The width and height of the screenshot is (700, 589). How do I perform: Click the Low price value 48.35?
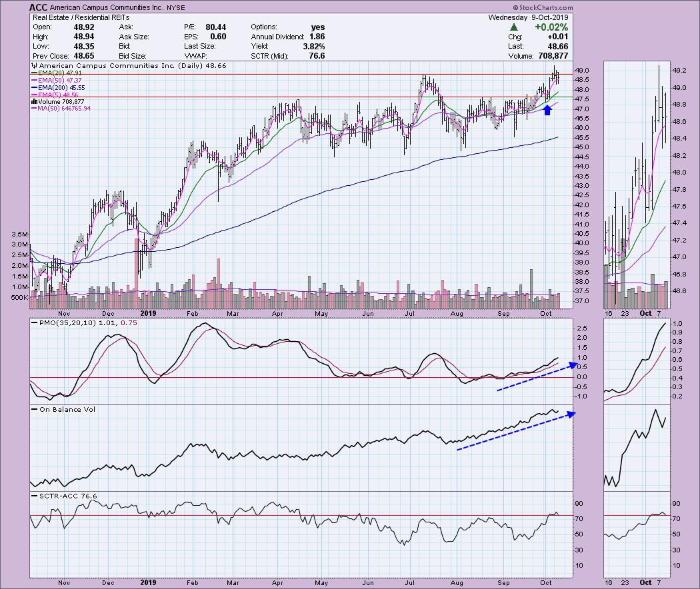84,47
